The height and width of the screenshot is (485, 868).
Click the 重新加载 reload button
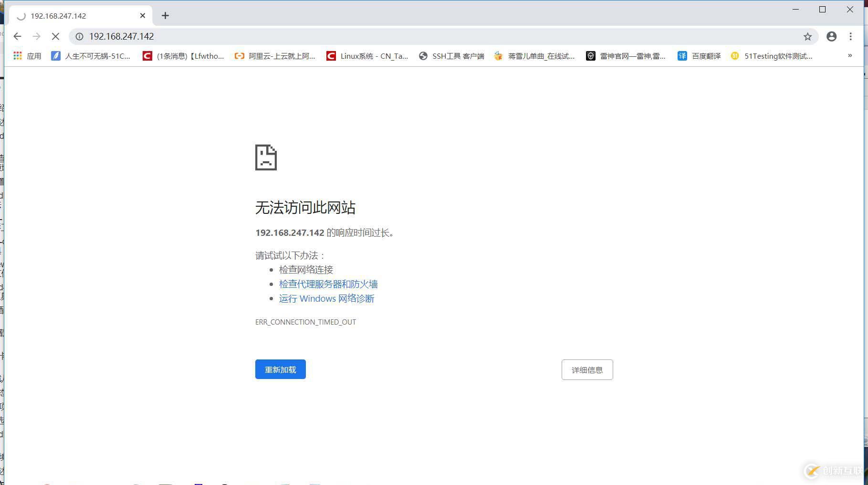coord(281,369)
